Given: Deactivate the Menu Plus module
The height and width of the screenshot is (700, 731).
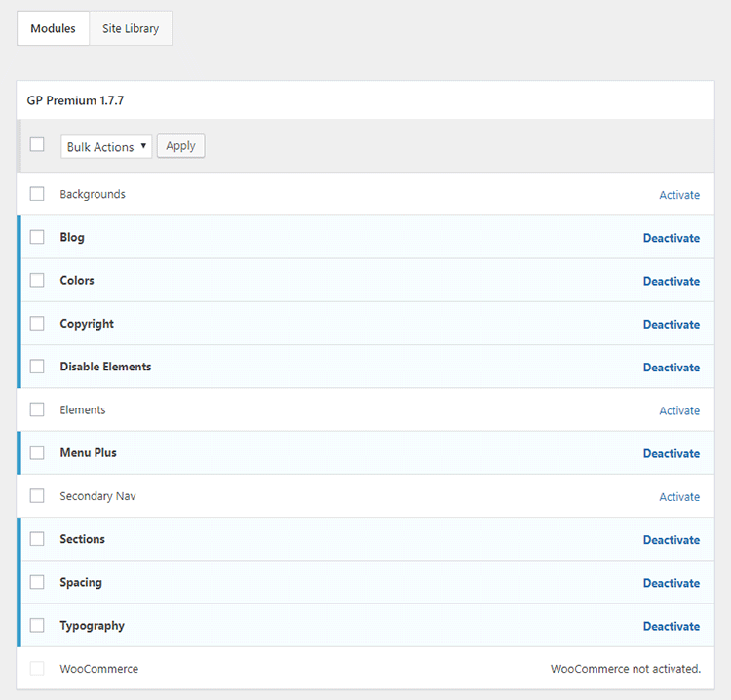Looking at the screenshot, I should [x=672, y=453].
